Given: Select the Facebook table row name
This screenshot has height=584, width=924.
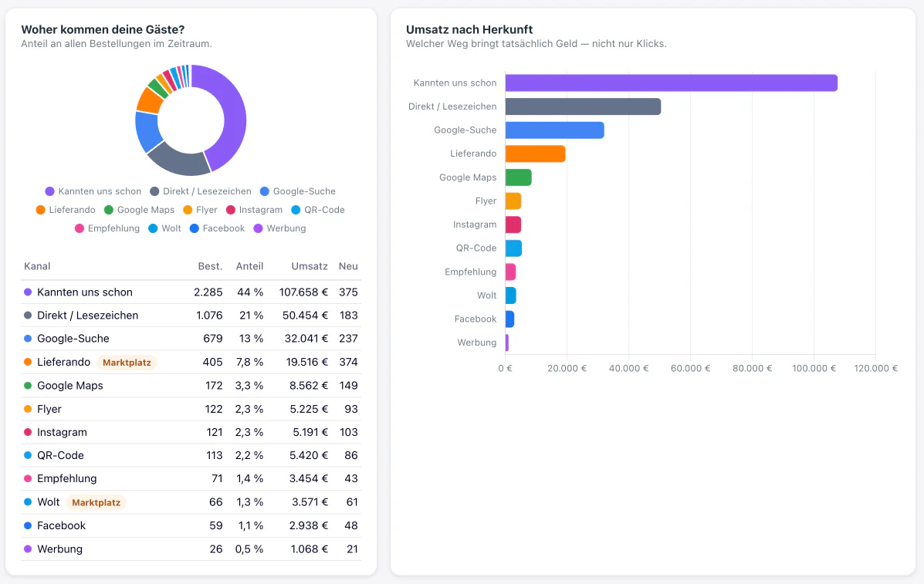Looking at the screenshot, I should click(61, 525).
